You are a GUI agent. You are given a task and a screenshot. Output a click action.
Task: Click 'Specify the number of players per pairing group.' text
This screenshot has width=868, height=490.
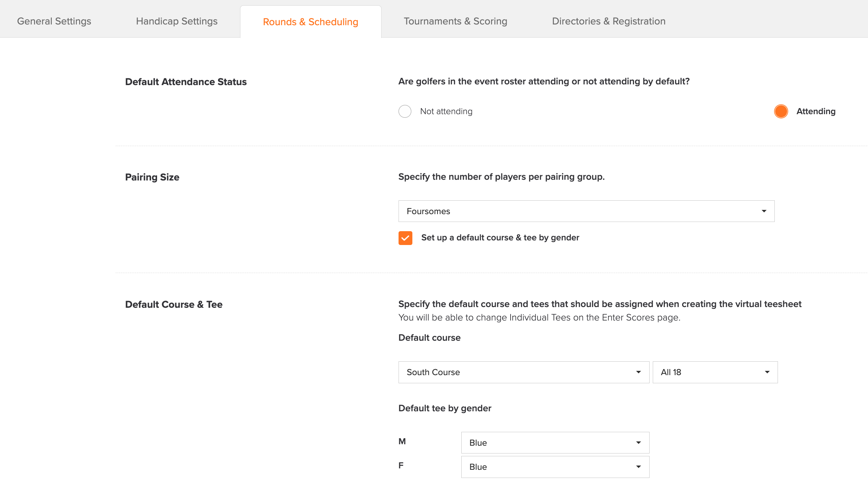click(x=501, y=177)
